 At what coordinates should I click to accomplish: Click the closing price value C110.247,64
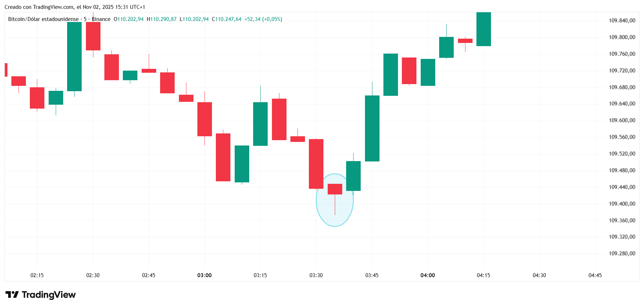[227, 19]
